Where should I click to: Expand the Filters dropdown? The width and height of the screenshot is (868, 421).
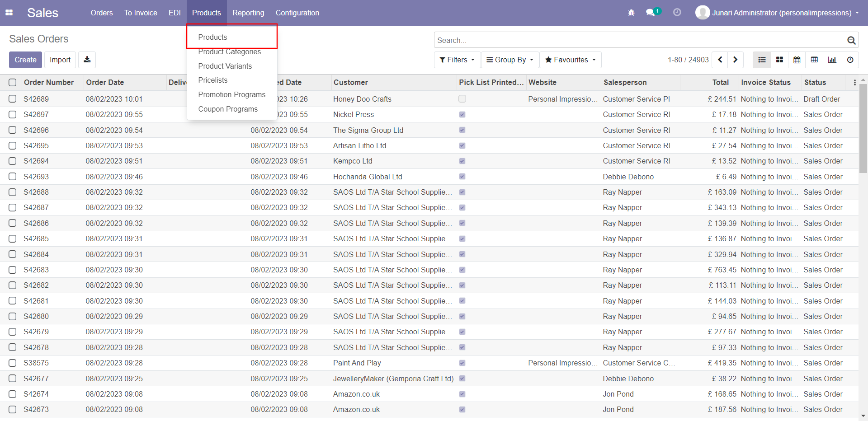pos(457,60)
